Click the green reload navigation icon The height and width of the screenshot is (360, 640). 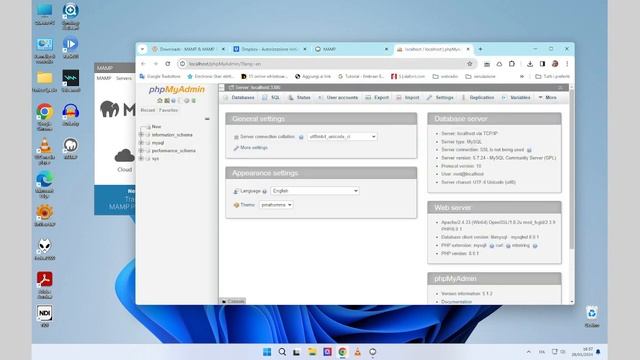193,100
